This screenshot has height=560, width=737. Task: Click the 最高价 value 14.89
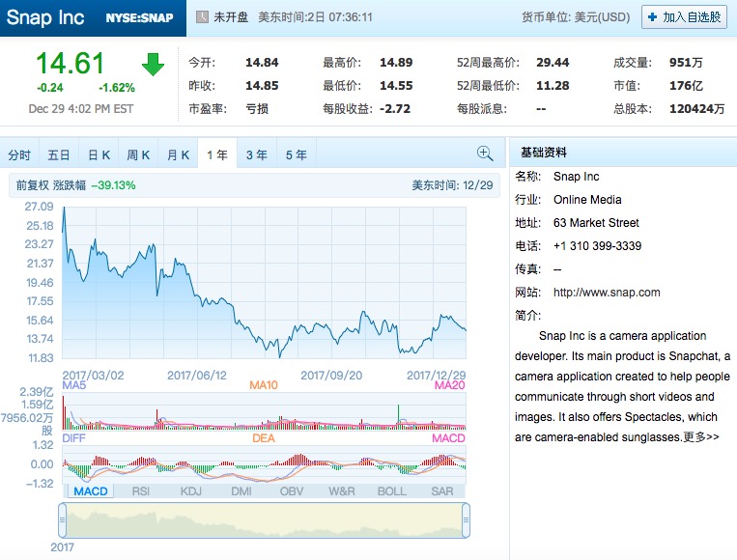click(396, 63)
